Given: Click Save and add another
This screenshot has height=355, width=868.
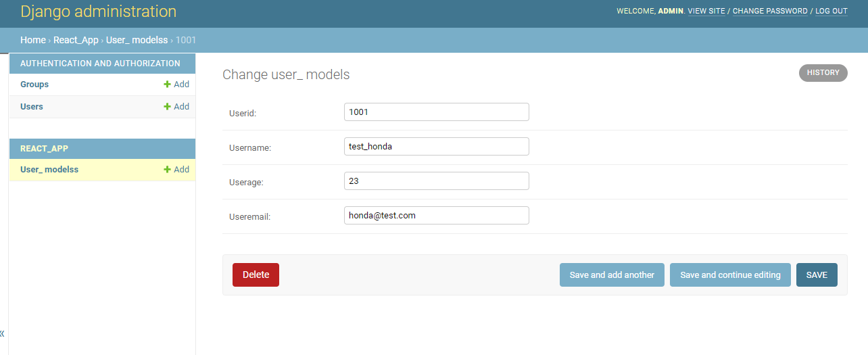Looking at the screenshot, I should [x=612, y=275].
